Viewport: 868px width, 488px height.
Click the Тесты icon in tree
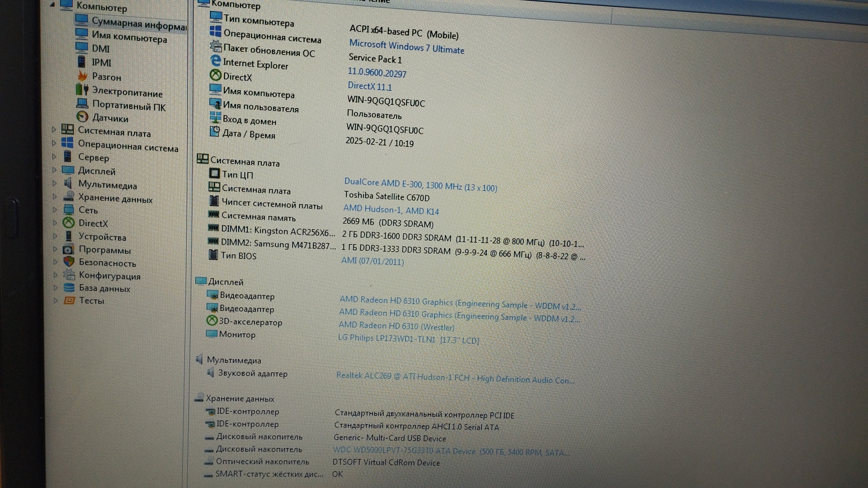click(69, 300)
